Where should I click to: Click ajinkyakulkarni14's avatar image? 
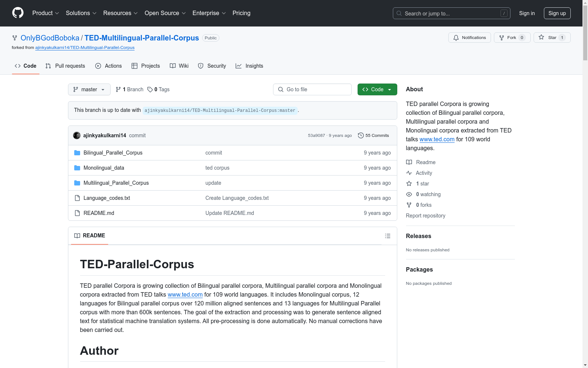pyautogui.click(x=77, y=135)
